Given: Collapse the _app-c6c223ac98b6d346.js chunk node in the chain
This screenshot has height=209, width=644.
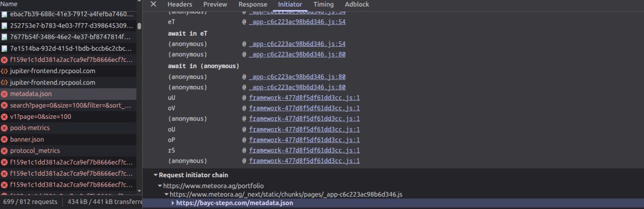Looking at the screenshot, I should pos(167,194).
